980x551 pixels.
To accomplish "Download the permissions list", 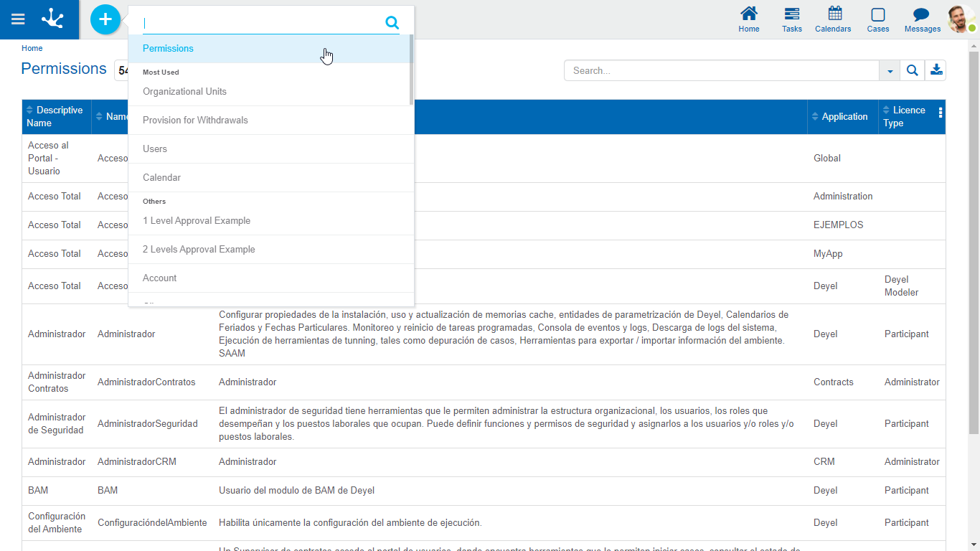I will point(936,70).
